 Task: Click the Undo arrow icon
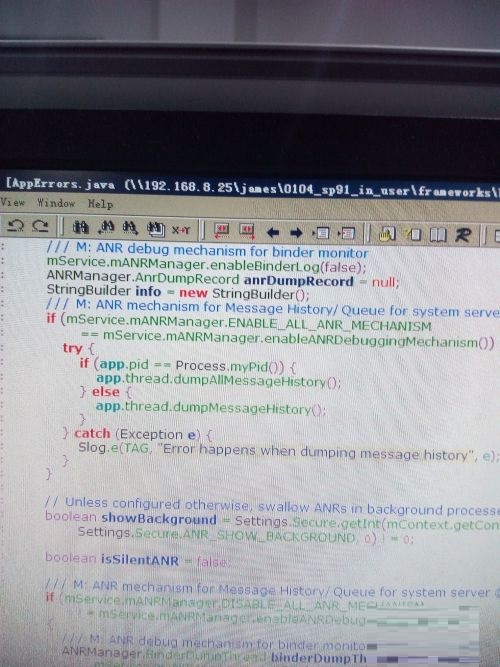[x=16, y=225]
